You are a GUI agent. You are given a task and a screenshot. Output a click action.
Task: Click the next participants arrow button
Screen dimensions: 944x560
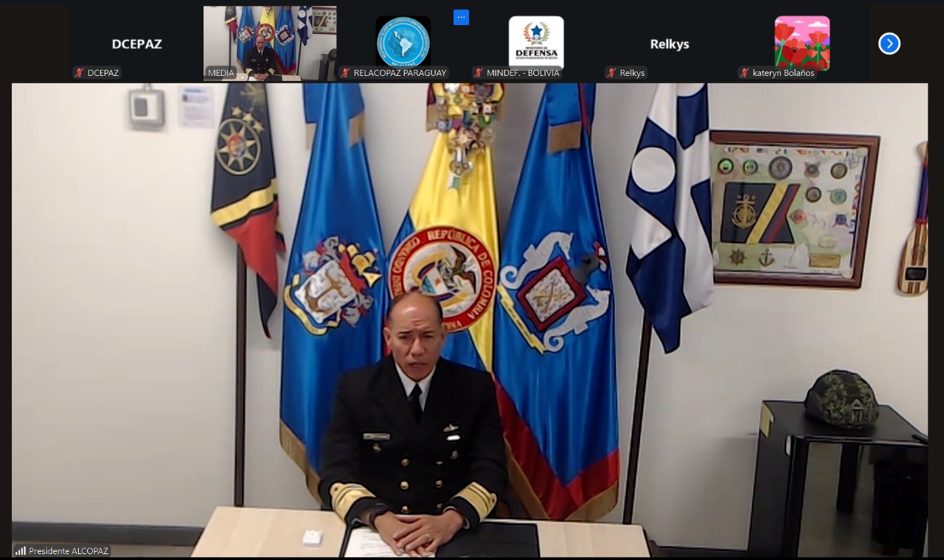[889, 43]
